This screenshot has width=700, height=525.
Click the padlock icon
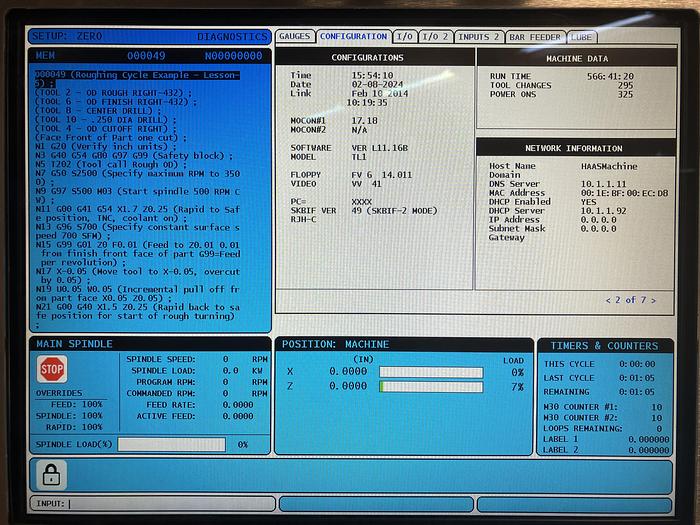pyautogui.click(x=52, y=474)
